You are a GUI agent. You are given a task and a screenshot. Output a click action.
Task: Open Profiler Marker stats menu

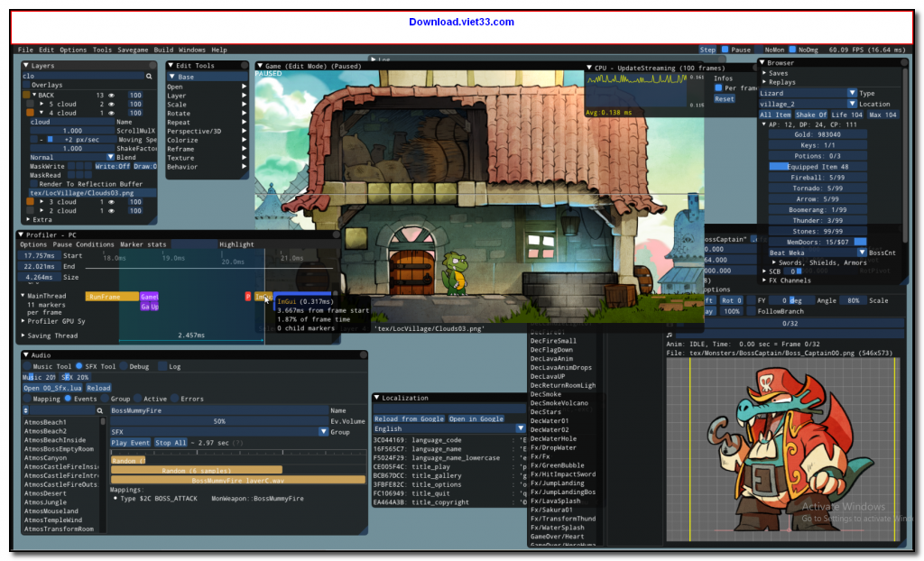point(143,244)
